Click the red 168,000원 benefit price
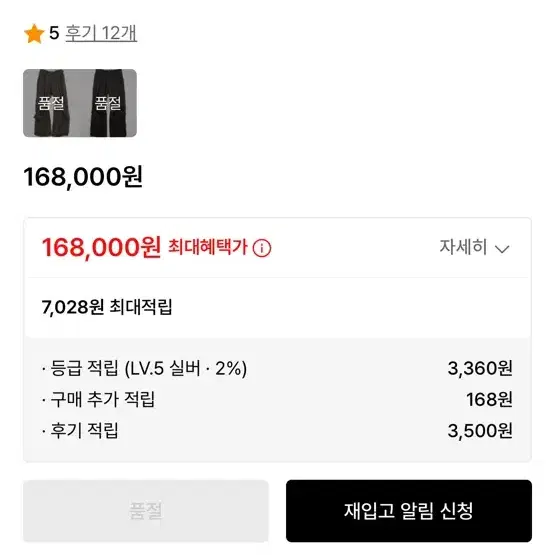 coord(101,247)
